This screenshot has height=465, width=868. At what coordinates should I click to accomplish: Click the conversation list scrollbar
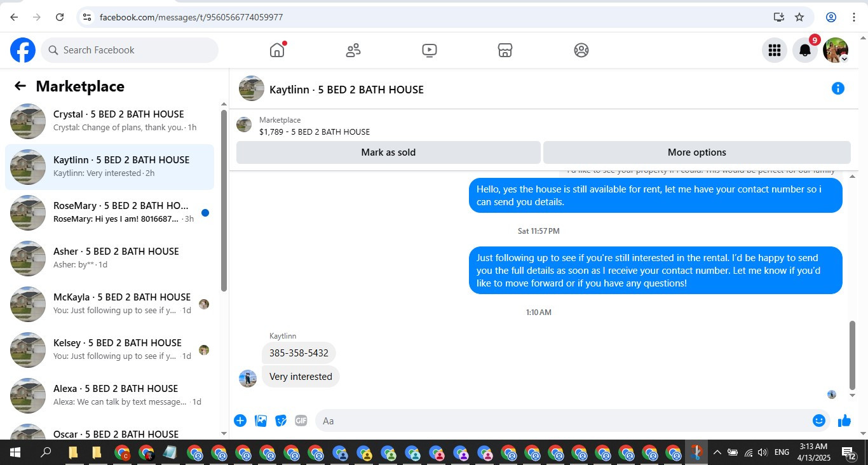(224, 201)
